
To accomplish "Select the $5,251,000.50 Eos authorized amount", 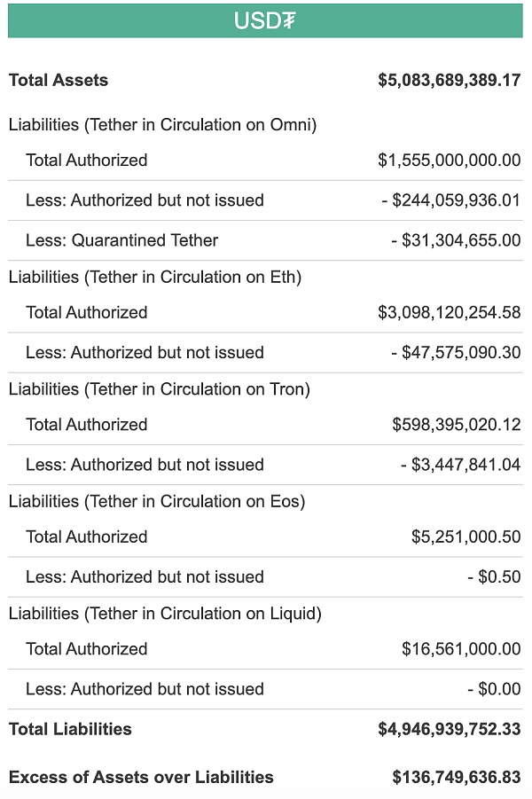I will coord(465,537).
